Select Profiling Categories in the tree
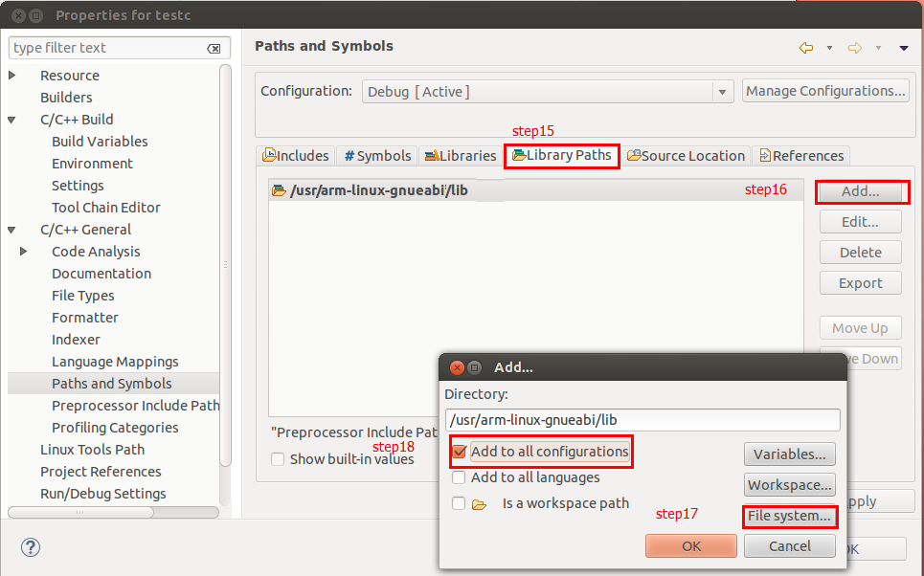924x576 pixels. click(115, 428)
